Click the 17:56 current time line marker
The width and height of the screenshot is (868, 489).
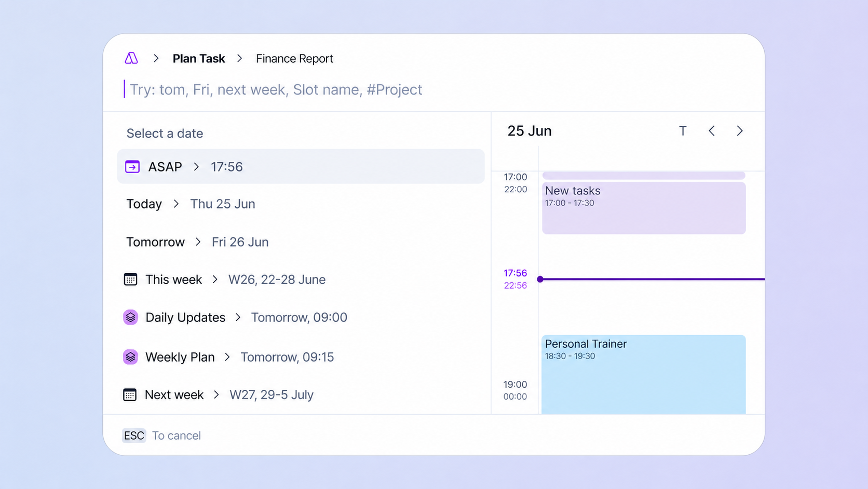pyautogui.click(x=652, y=279)
